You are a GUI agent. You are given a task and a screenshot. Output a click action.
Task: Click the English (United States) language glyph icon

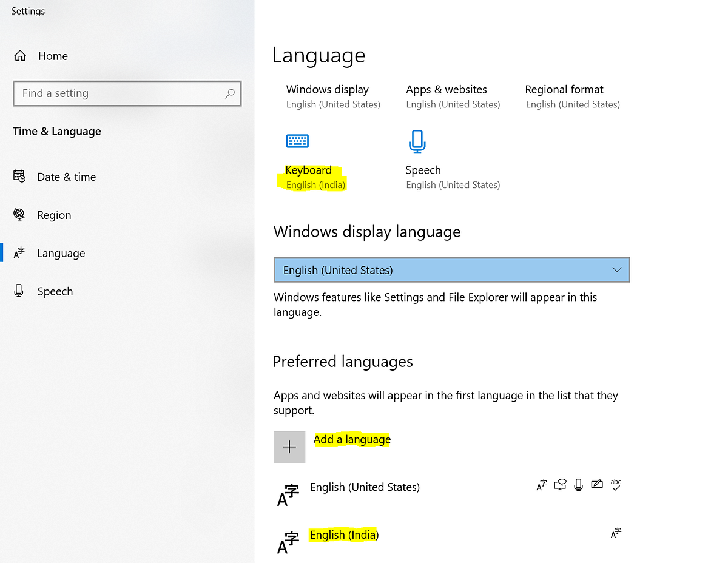click(288, 494)
